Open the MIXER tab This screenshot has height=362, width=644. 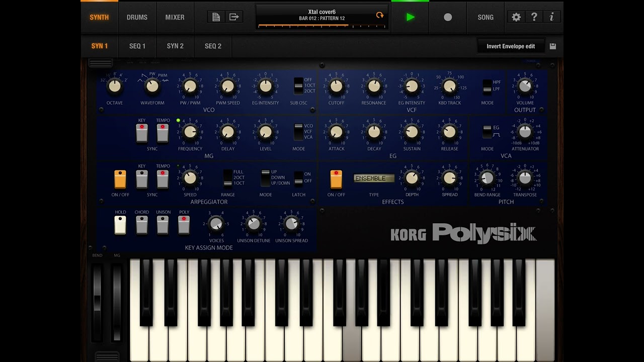pyautogui.click(x=175, y=17)
